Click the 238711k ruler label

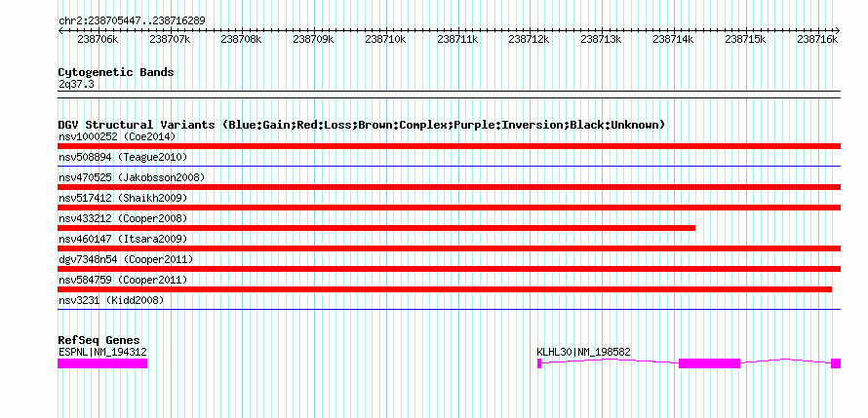[457, 40]
